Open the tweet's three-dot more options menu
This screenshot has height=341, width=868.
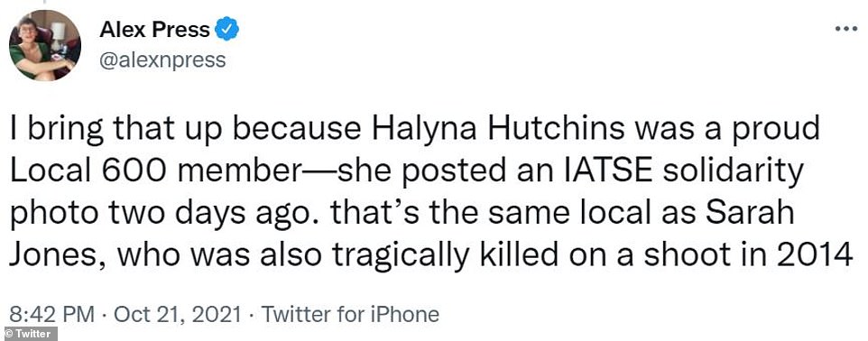pos(845,28)
